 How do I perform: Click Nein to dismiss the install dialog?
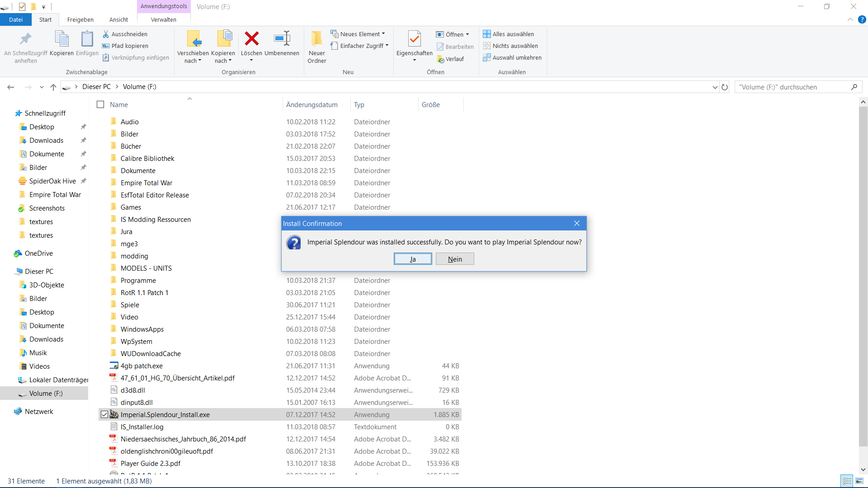(455, 258)
